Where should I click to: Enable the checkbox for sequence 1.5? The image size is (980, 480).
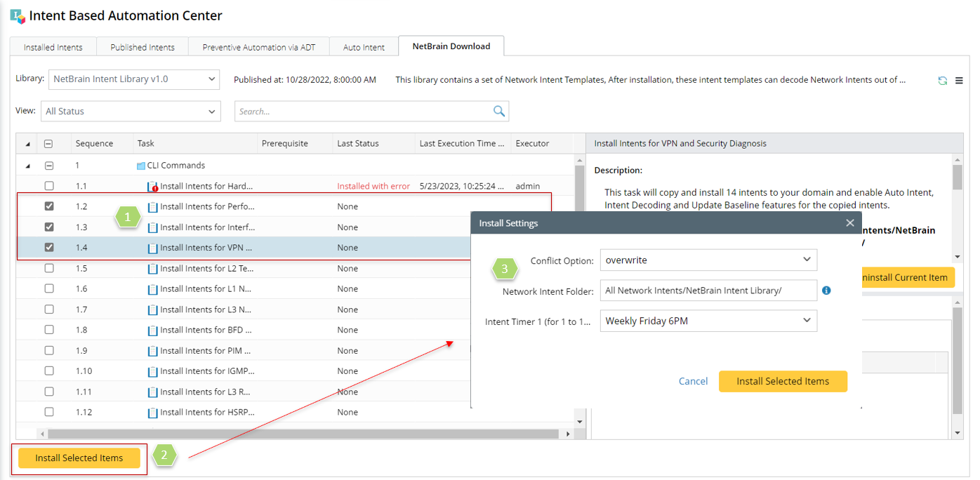coord(49,268)
